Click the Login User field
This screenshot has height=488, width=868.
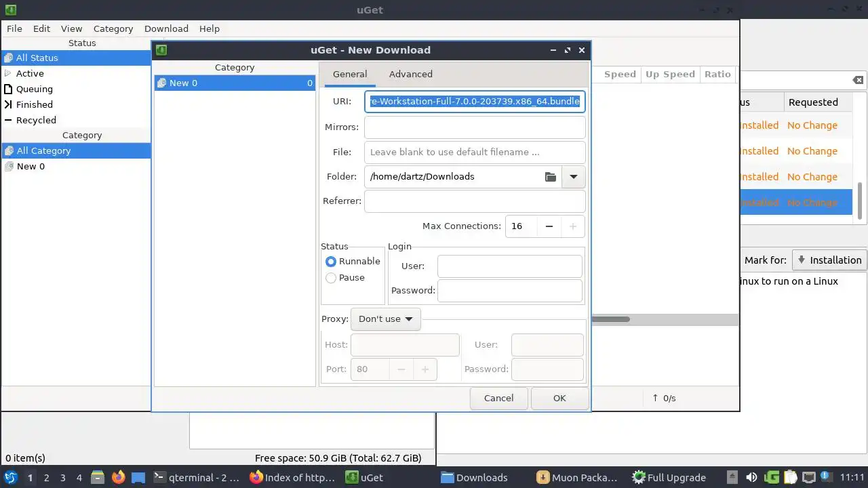[x=510, y=266]
